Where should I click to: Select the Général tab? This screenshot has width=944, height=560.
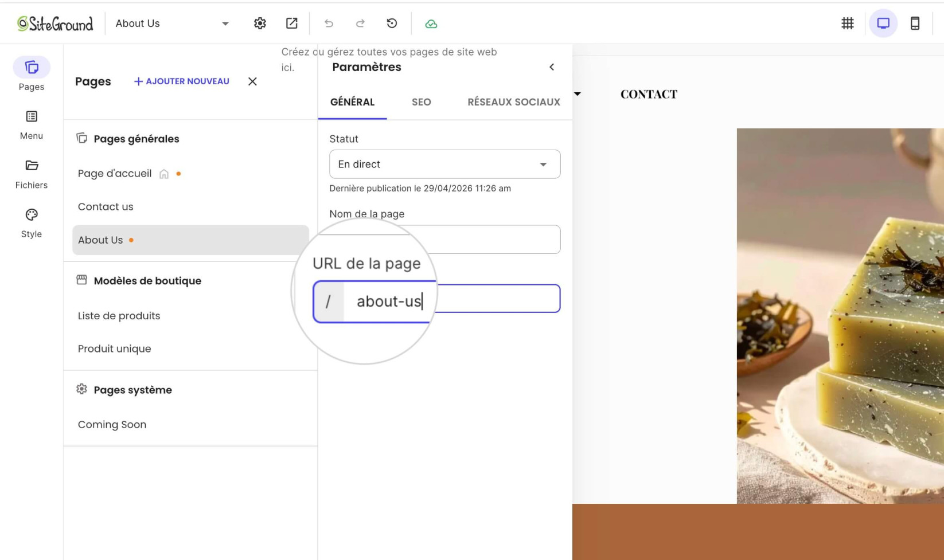352,102
